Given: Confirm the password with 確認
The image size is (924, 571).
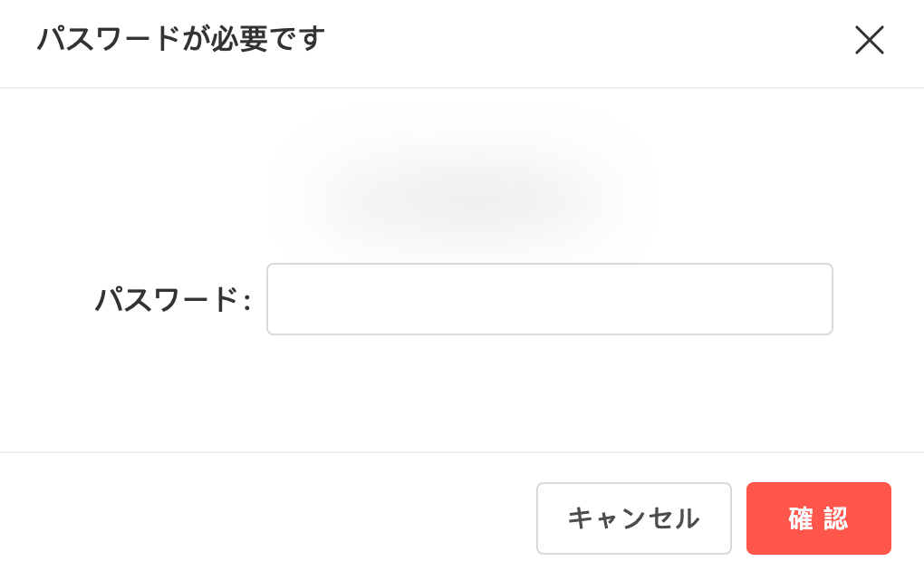Looking at the screenshot, I should pyautogui.click(x=819, y=518).
